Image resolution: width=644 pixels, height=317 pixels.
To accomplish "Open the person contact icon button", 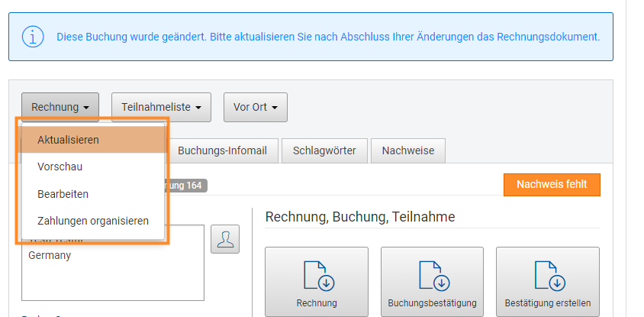I will (225, 239).
